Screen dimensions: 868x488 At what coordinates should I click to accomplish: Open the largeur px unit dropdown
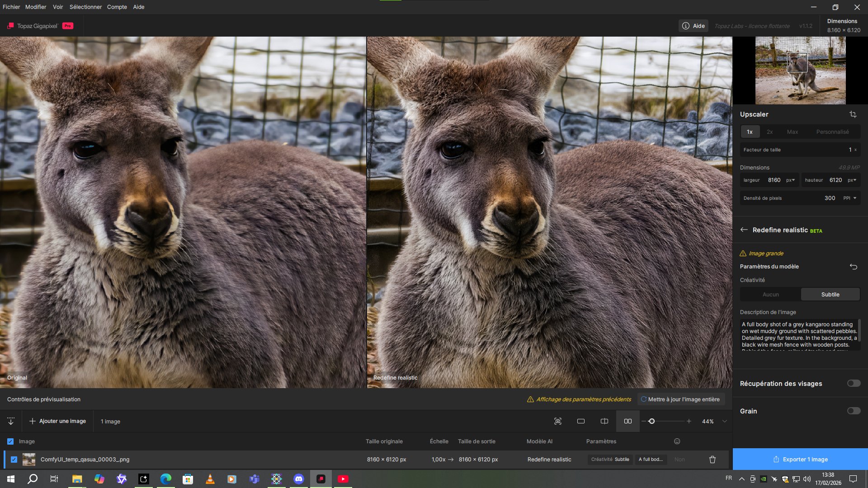click(x=790, y=180)
